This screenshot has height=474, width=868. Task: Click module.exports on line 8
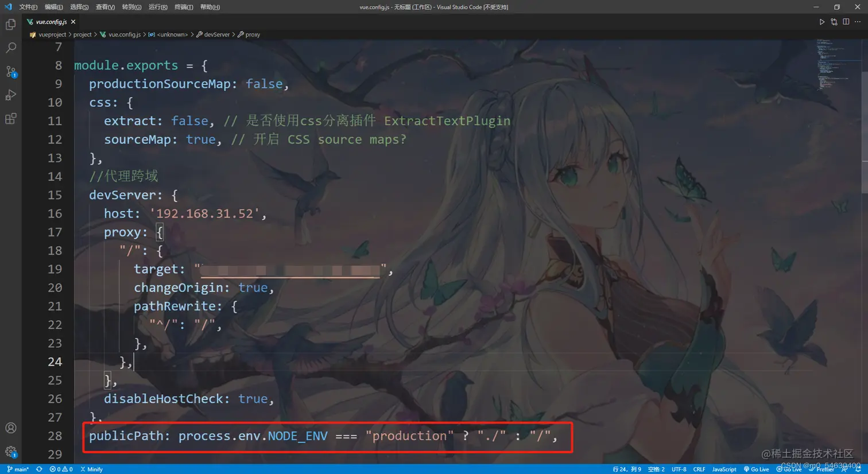pyautogui.click(x=126, y=65)
